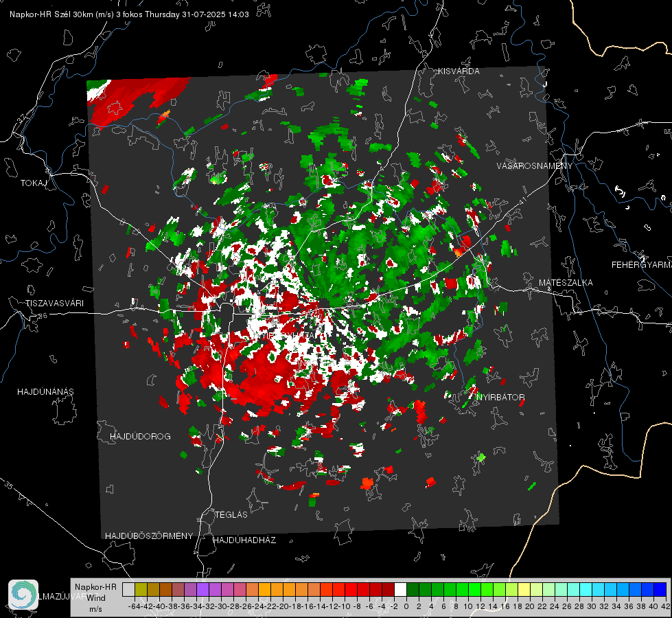The width and height of the screenshot is (672, 618).
Task: Click the HAJDÚDOROG town label
Action: pyautogui.click(x=140, y=436)
